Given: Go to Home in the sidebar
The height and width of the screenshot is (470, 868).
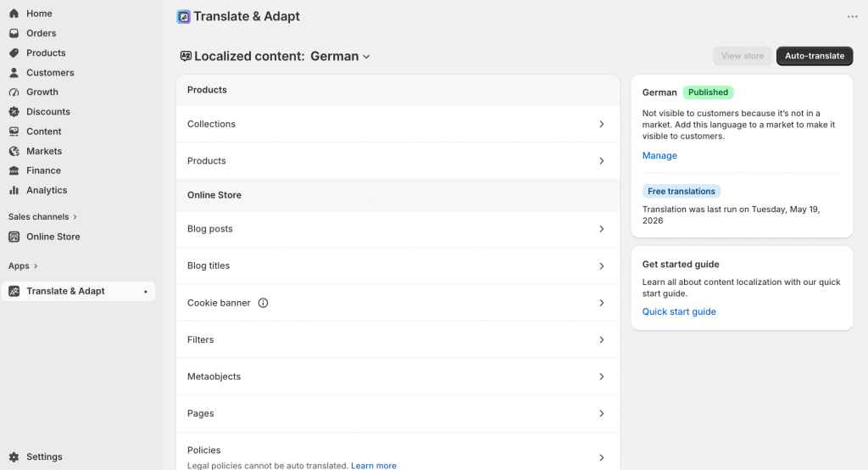Looking at the screenshot, I should 39,14.
